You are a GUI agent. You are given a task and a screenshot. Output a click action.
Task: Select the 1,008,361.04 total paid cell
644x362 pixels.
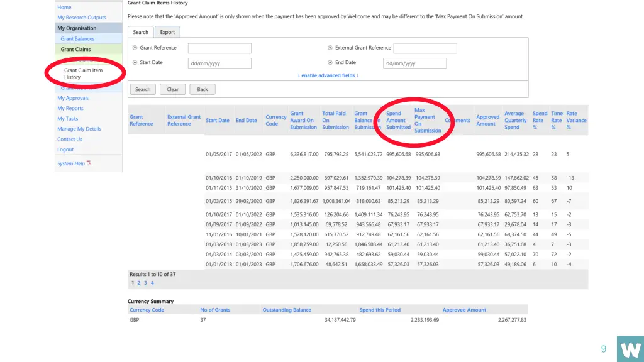pos(336,202)
